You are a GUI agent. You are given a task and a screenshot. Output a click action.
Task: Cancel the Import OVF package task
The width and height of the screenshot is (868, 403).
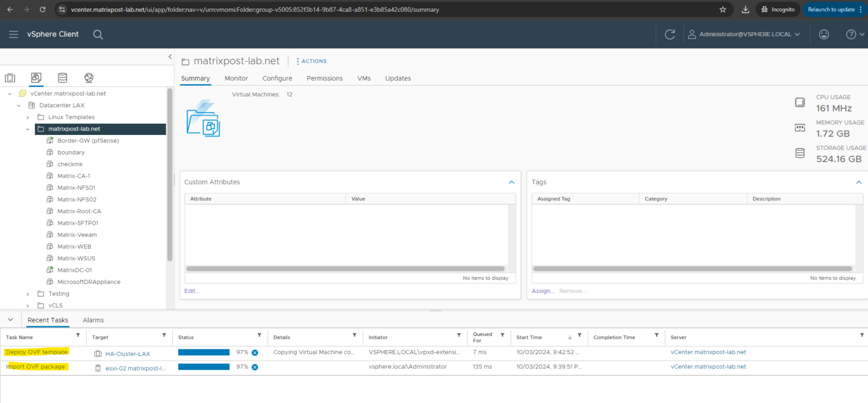(255, 366)
